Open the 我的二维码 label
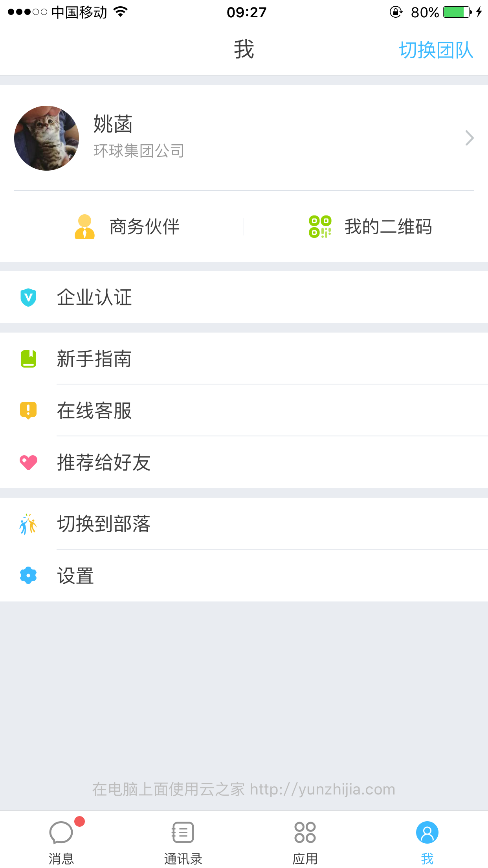 tap(388, 227)
